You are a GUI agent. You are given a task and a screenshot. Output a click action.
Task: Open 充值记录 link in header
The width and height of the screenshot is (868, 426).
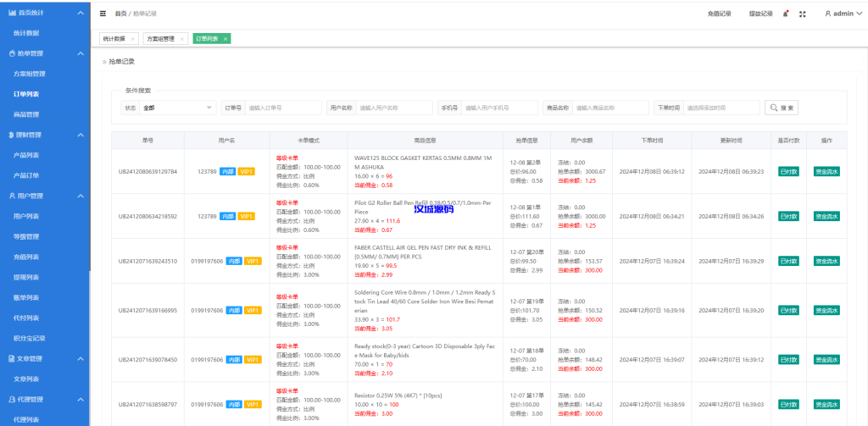tap(719, 14)
